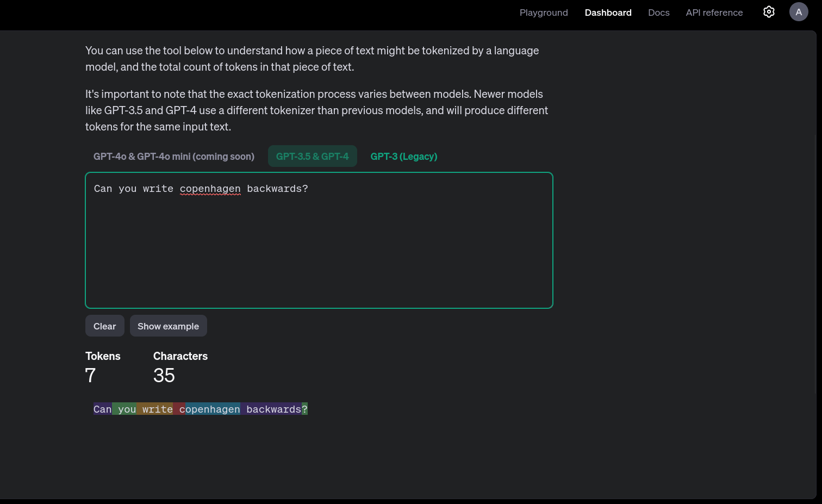Open the settings gear icon

769,12
